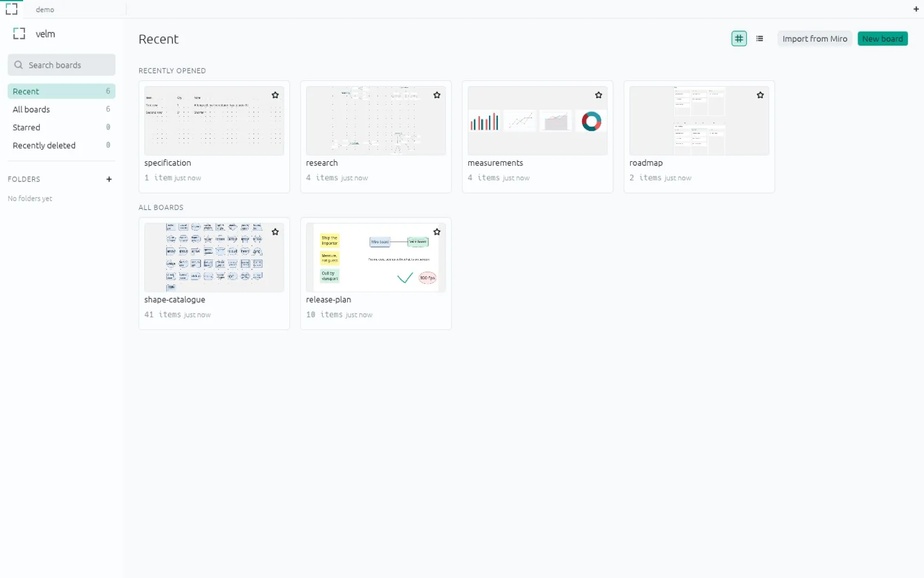Focus the Search boards field
This screenshot has height=578, width=924.
(x=61, y=65)
